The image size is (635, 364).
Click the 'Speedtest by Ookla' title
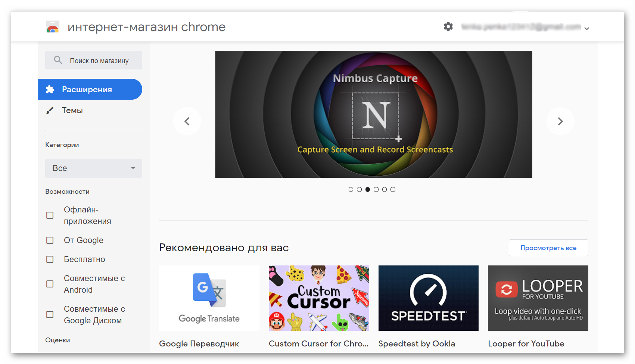pyautogui.click(x=417, y=344)
